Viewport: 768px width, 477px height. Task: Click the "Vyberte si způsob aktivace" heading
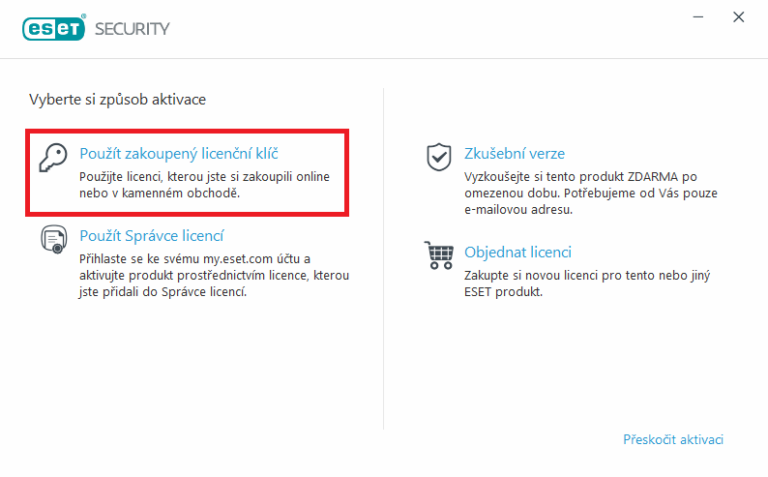(118, 99)
